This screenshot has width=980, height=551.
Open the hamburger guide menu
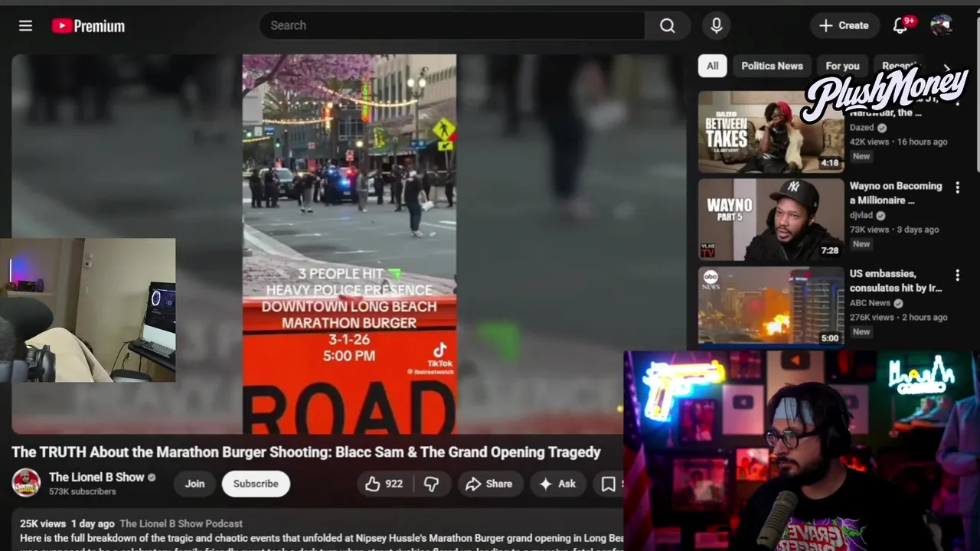25,25
